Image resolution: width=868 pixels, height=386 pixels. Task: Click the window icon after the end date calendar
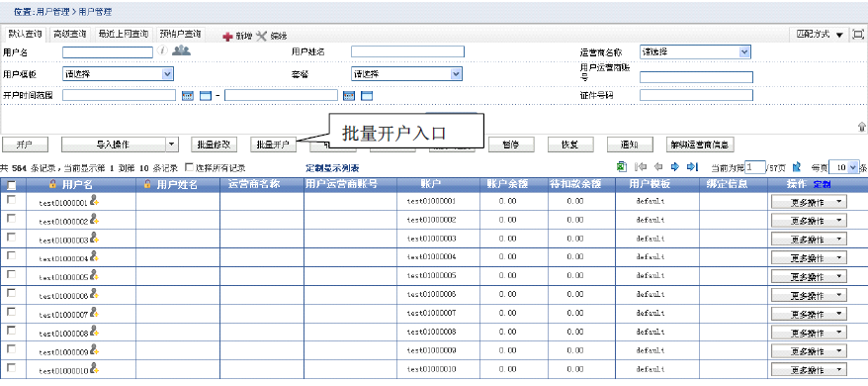click(367, 96)
